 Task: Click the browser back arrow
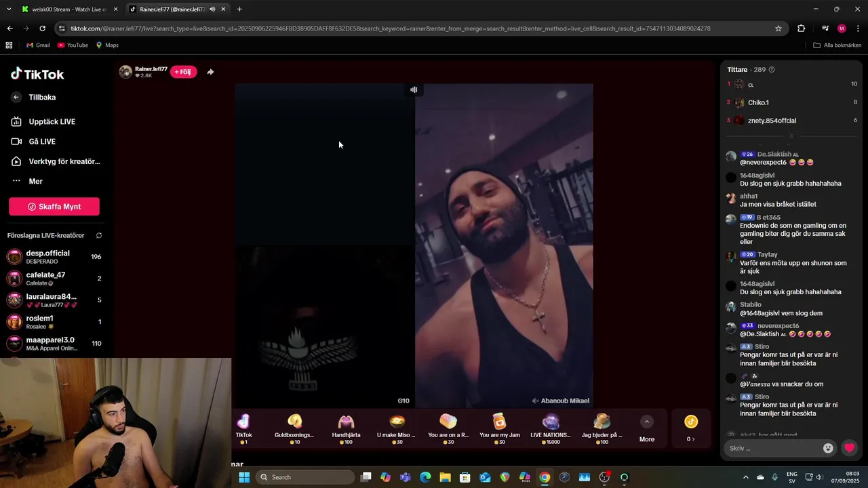click(x=9, y=28)
